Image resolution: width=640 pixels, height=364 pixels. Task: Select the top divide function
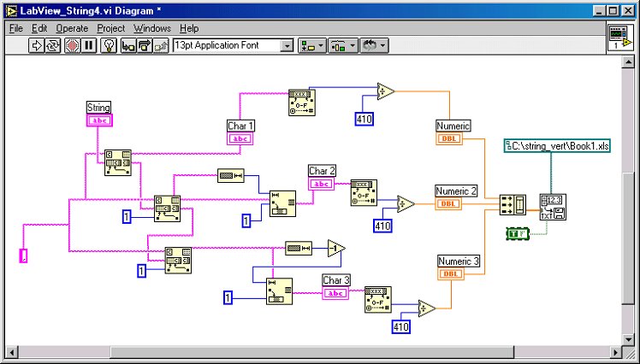[385, 91]
